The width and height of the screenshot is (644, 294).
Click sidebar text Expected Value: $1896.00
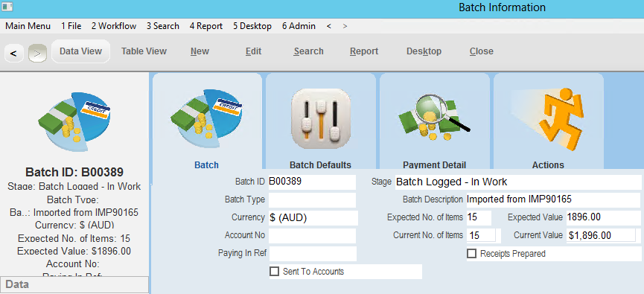click(x=74, y=252)
